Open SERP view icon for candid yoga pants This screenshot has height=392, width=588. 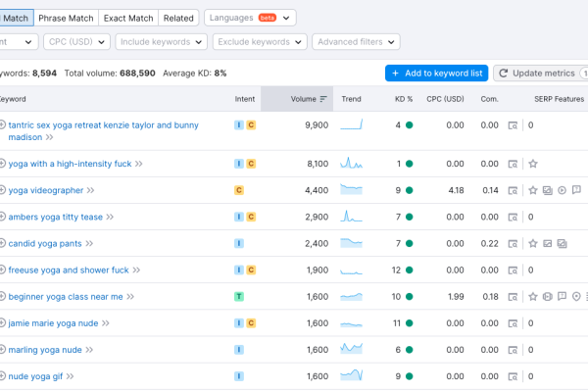pos(513,244)
